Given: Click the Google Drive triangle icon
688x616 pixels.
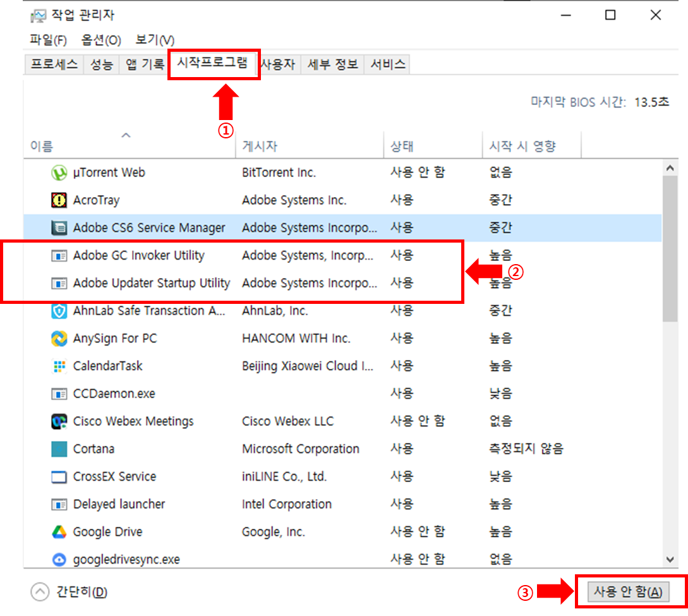Looking at the screenshot, I should coord(59,532).
